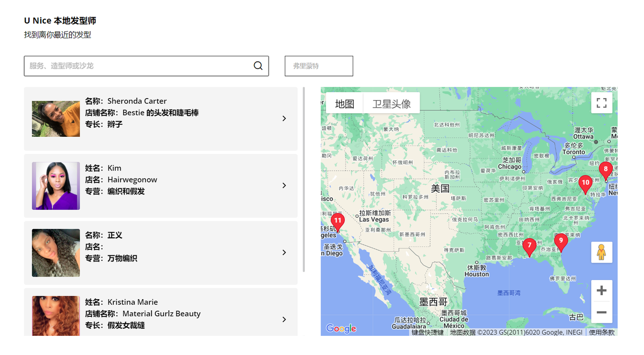Switch map to 卫星头像 satellite view

tap(391, 104)
